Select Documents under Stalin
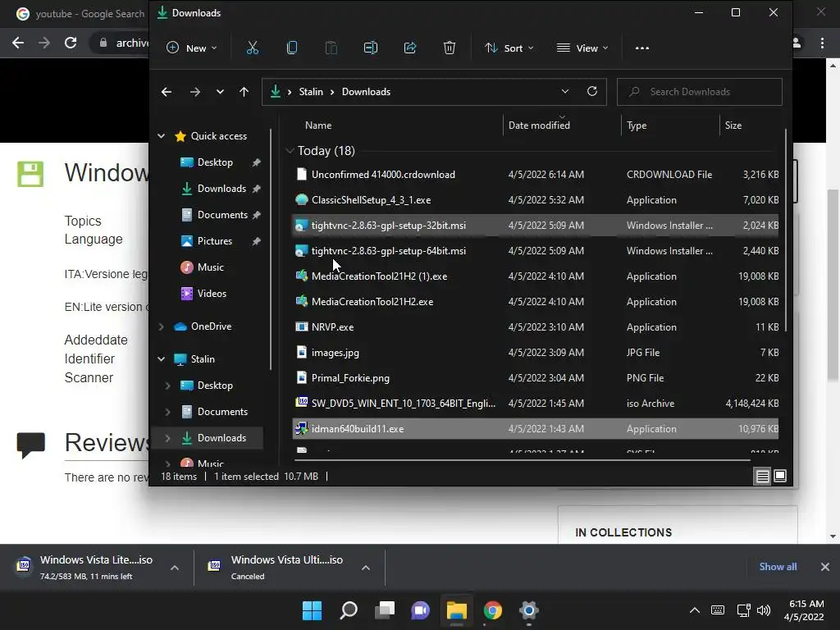The image size is (840, 630). pos(221,412)
